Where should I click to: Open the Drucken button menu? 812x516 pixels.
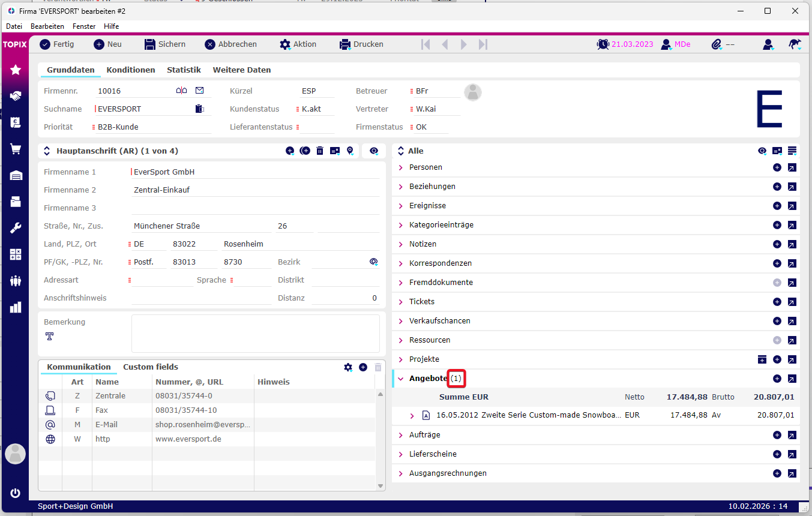[361, 44]
